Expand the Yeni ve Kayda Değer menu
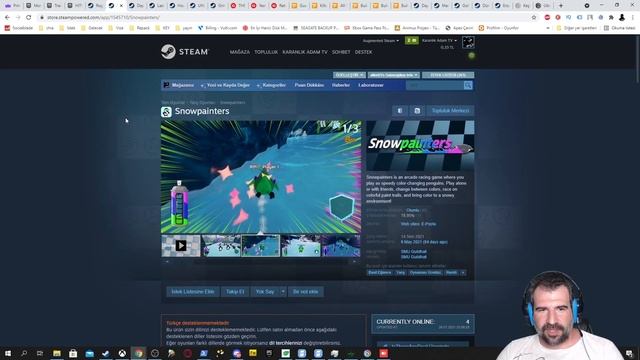Viewport: 640px width, 360px height. [x=225, y=85]
